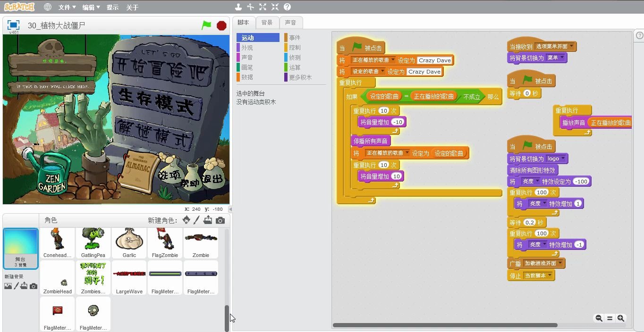Stop the project with red stop sign
644x332 pixels.
coord(221,25)
